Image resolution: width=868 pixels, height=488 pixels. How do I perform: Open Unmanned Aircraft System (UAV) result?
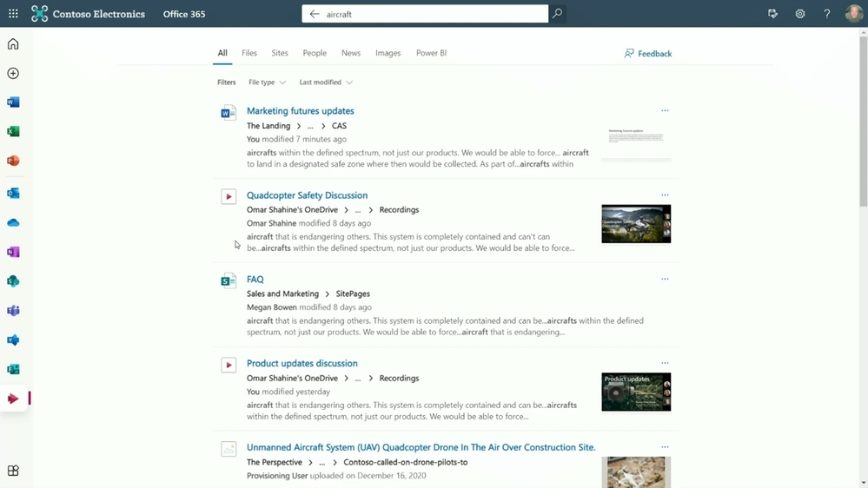point(421,447)
